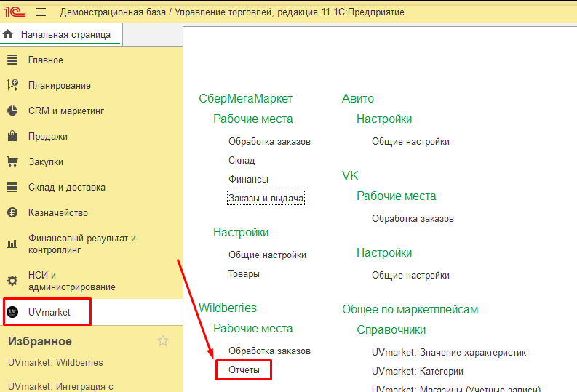Open the hamburger main menu icon

coord(41,12)
